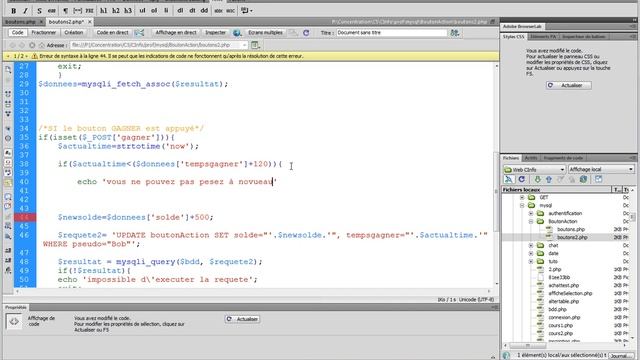640x360 pixels.
Task: Switch to Création design view
Action: [73, 33]
